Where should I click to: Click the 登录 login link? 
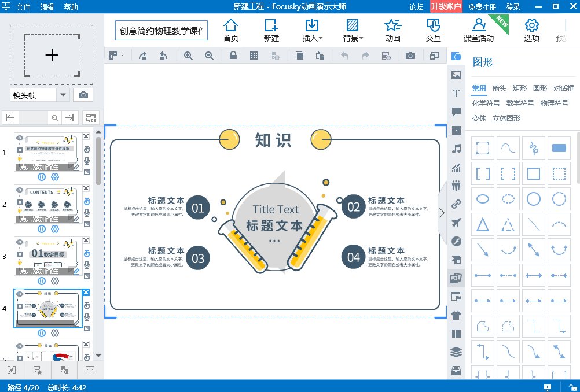tap(513, 7)
